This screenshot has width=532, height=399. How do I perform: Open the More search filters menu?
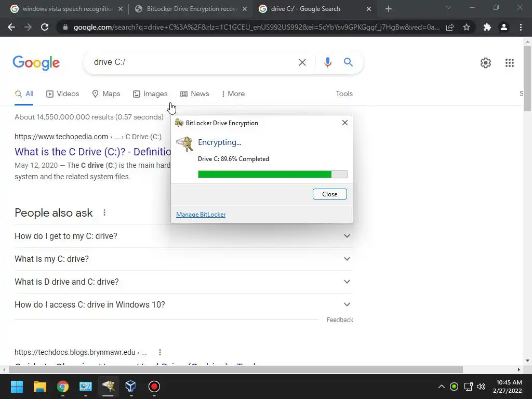click(233, 94)
